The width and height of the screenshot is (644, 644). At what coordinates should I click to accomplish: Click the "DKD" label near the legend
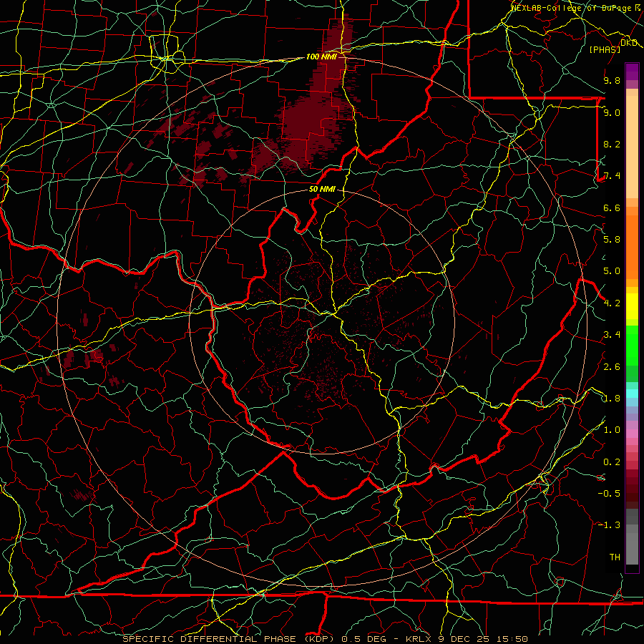[629, 43]
